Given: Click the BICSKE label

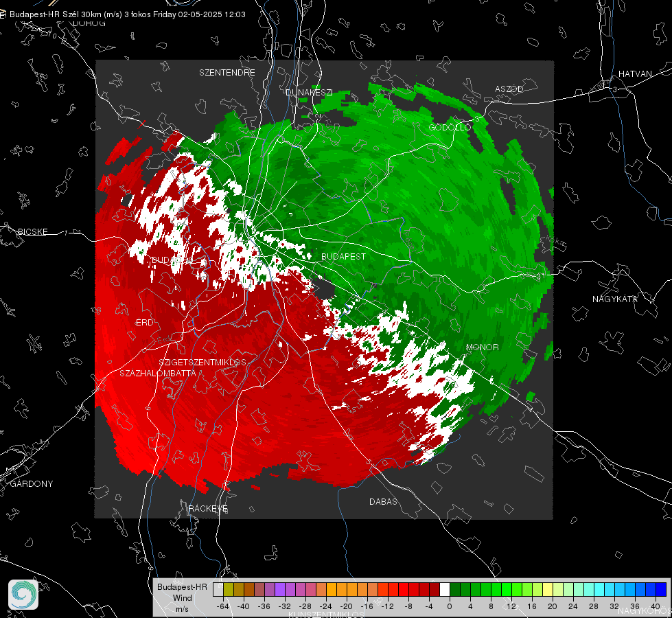Looking at the screenshot, I should coord(32,231).
